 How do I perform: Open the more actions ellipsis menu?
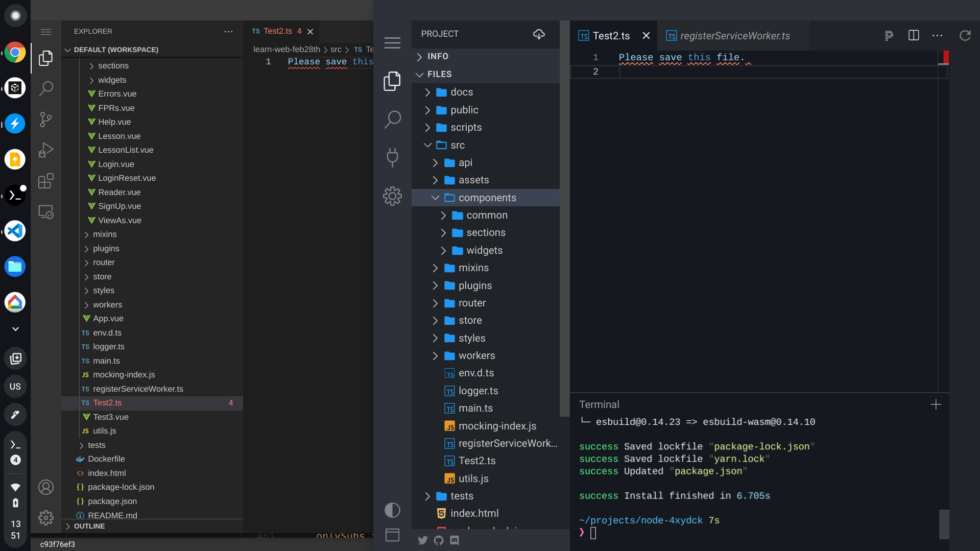(938, 36)
